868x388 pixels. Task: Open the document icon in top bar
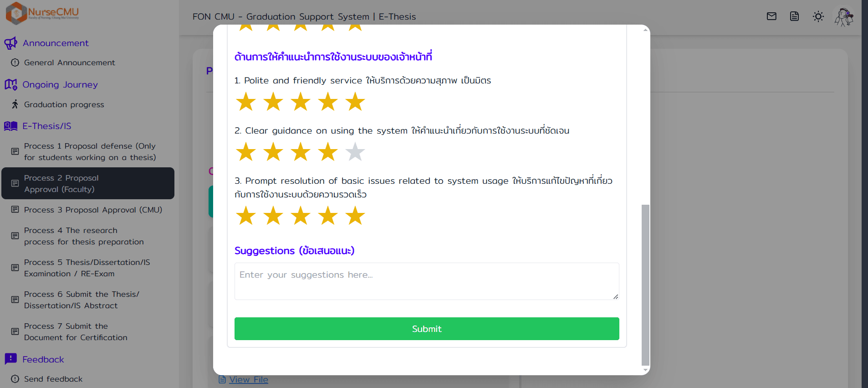click(x=794, y=16)
